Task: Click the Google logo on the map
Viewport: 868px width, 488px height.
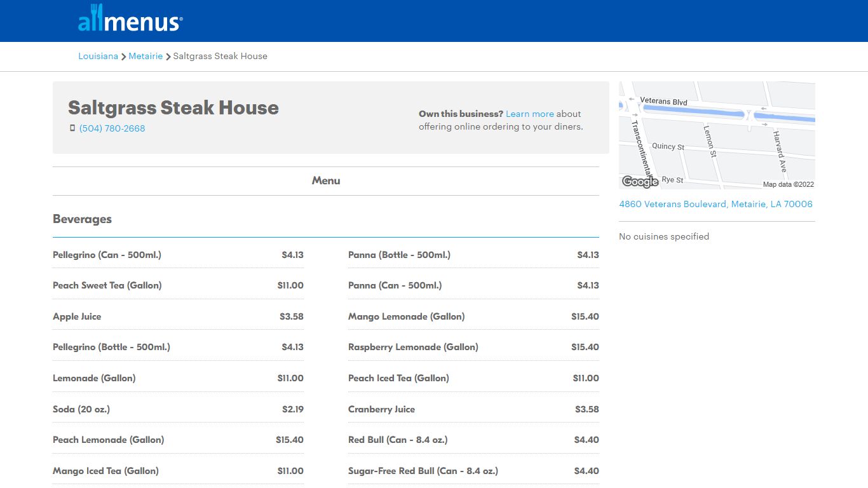Action: (640, 182)
